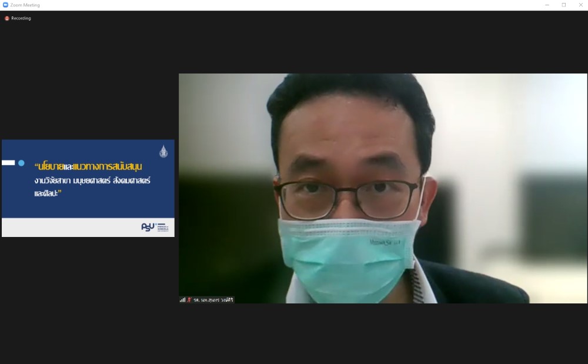Select the shared presentation slide thumbnail

coord(88,188)
